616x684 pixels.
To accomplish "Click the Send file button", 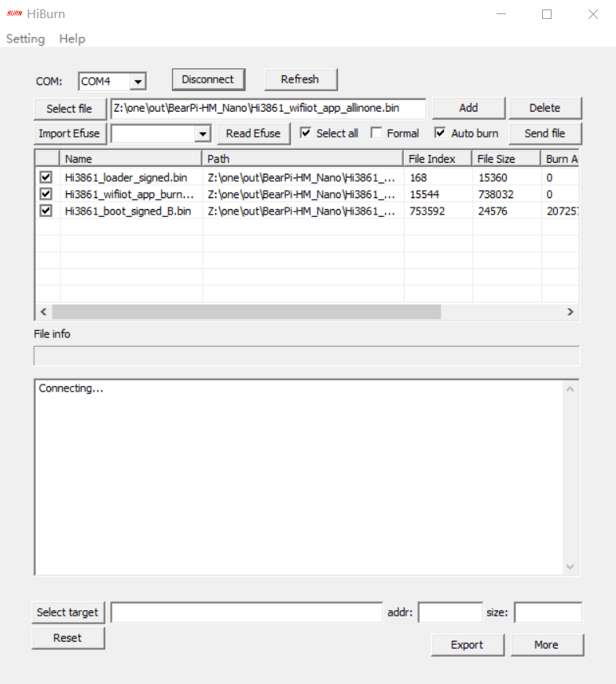I will pyautogui.click(x=545, y=134).
